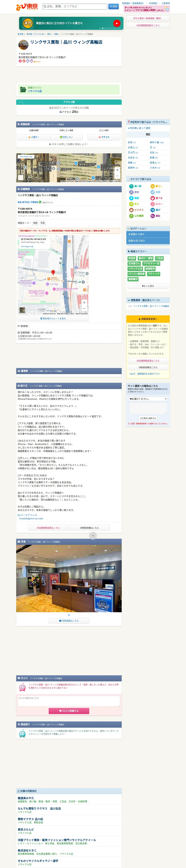The height and width of the screenshot is (868, 186).
Task: Vote クチコミ heart button
Action: pyautogui.click(x=104, y=137)
